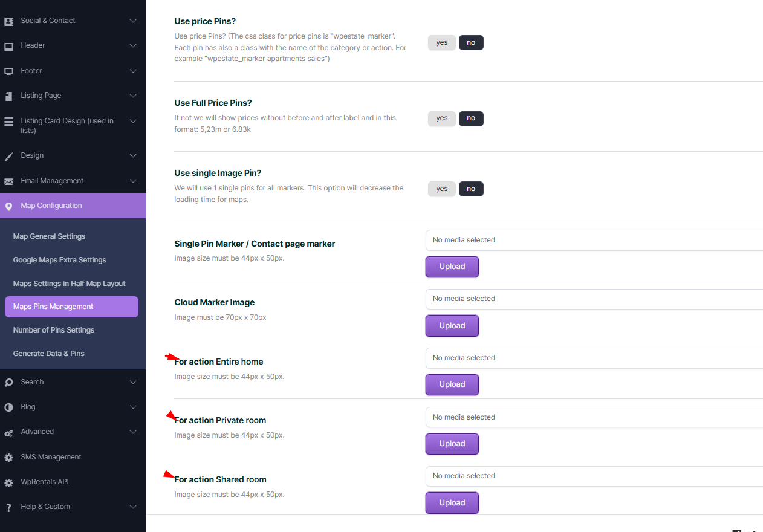
Task: Click the Single Pin Marker media field
Action: pyautogui.click(x=594, y=240)
